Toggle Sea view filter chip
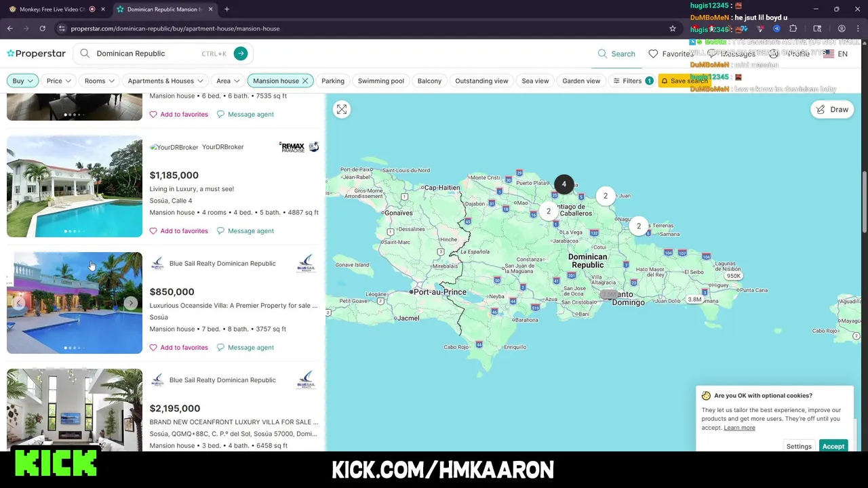 [535, 81]
